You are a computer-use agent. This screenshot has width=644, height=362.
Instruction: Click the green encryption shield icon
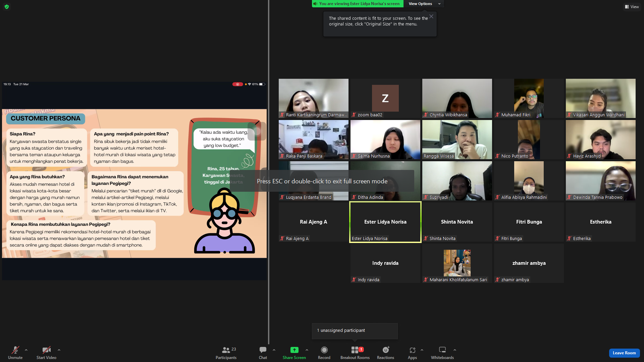pos(7,7)
